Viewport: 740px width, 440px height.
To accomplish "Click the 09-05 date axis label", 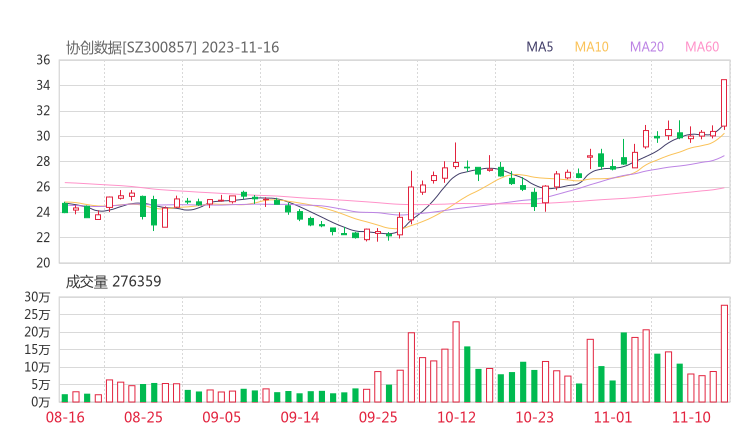I will click(221, 417).
